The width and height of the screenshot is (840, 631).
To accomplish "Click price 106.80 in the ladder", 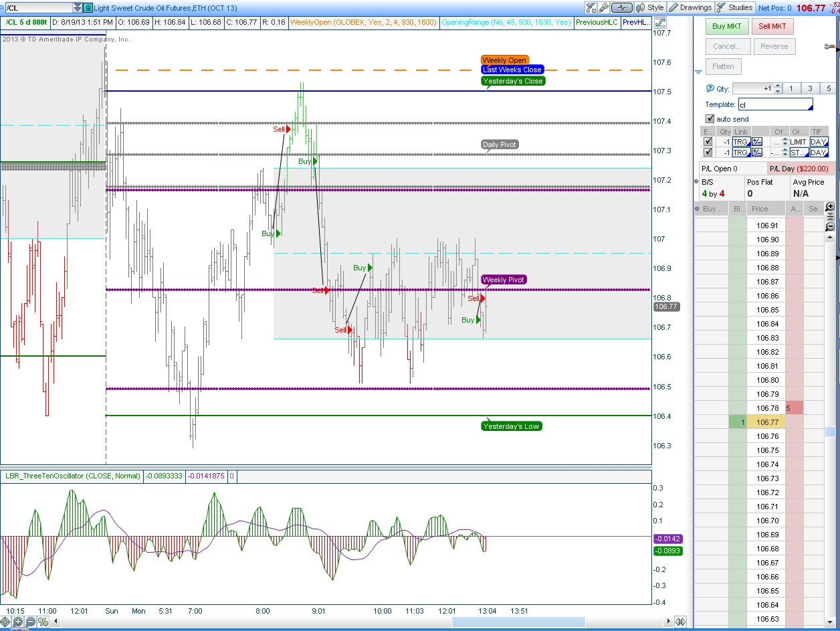I will click(x=767, y=380).
